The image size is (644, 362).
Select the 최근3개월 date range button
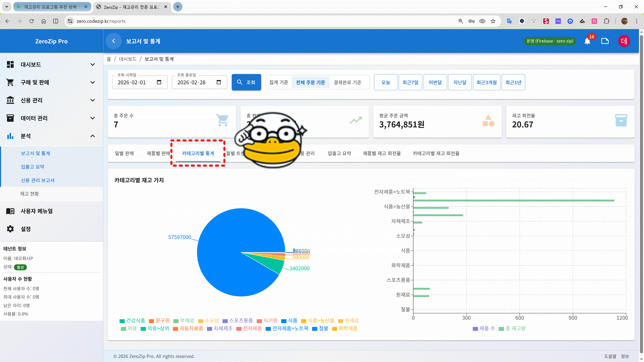coord(486,82)
